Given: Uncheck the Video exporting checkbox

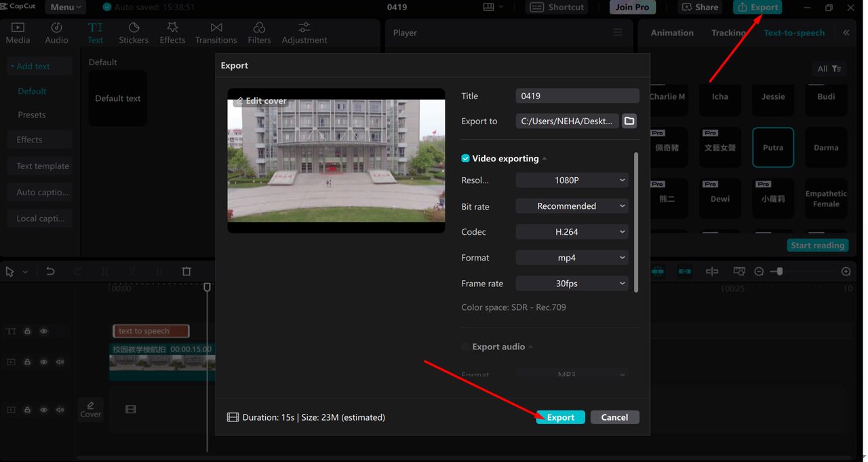Looking at the screenshot, I should coord(465,159).
